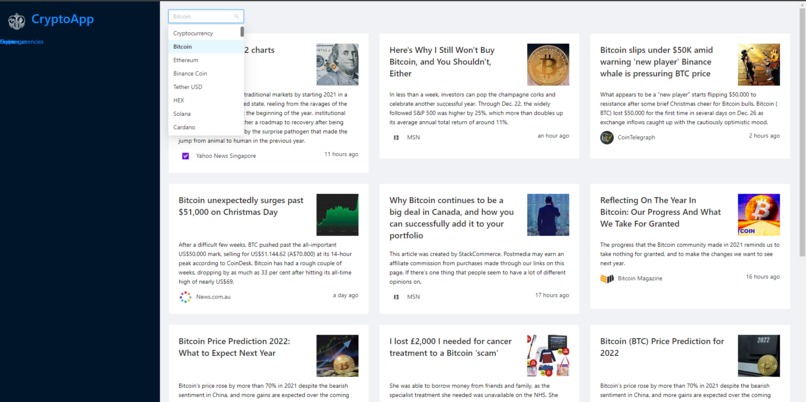Click the "2 hours ago" timestamp

coord(764,136)
